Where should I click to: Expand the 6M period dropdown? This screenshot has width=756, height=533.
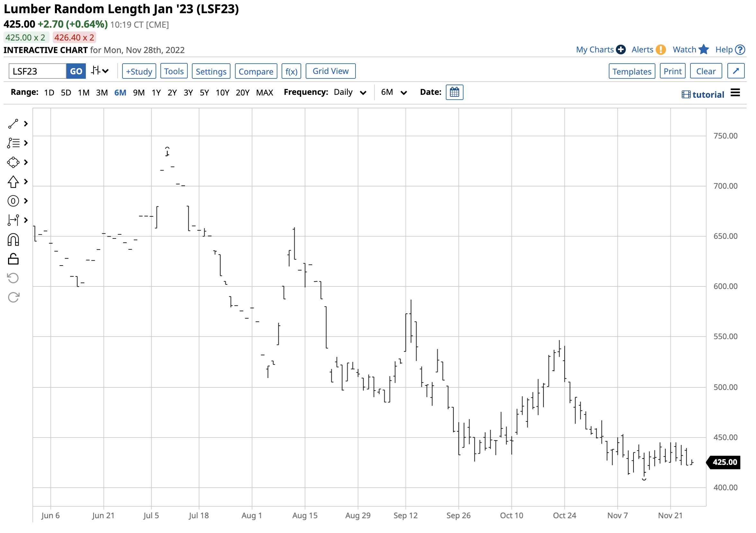point(394,93)
